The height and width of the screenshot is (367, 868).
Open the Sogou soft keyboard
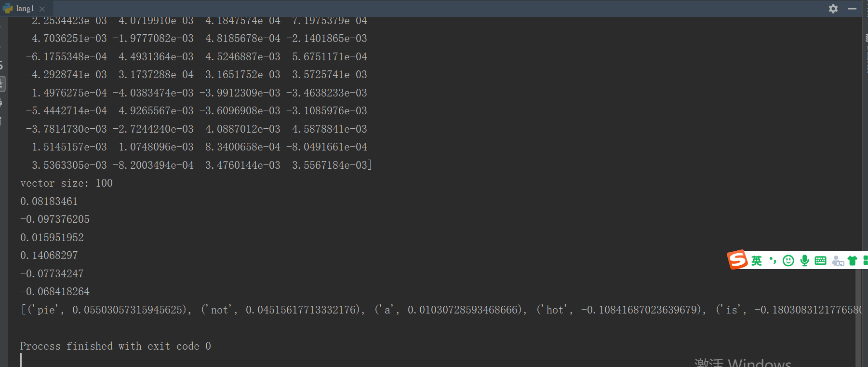click(x=820, y=261)
